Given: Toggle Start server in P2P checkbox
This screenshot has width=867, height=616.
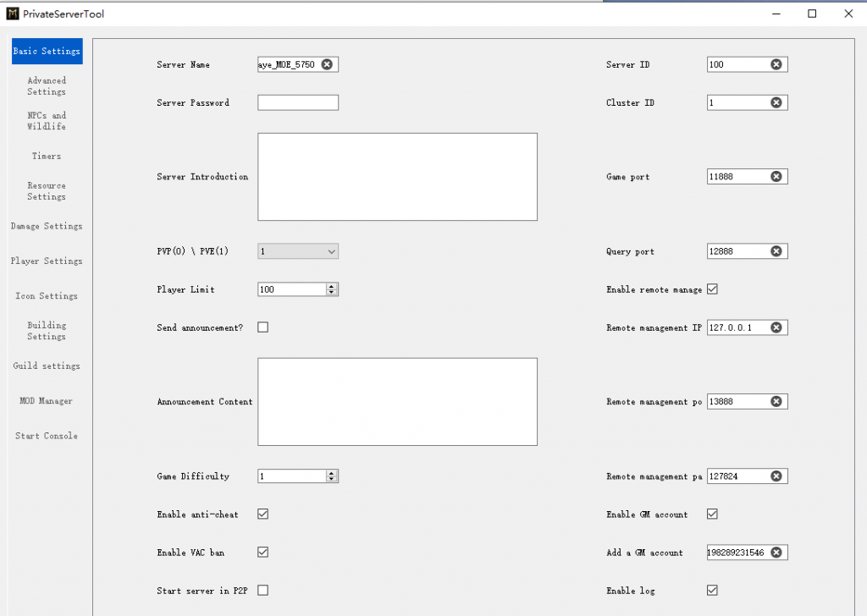Looking at the screenshot, I should pos(262,590).
